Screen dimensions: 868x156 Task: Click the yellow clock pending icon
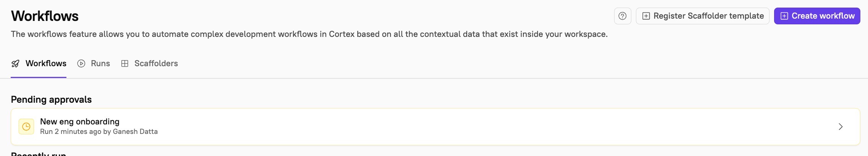[26, 127]
